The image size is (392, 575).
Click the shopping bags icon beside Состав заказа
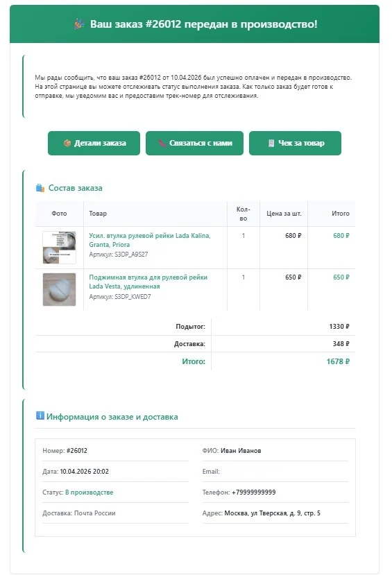click(40, 188)
